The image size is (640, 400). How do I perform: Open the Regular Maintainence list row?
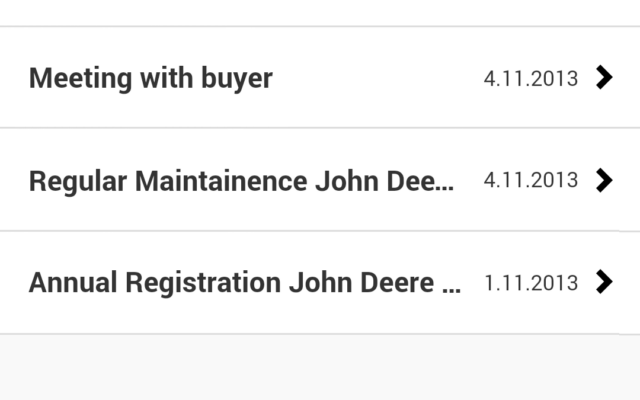click(320, 180)
